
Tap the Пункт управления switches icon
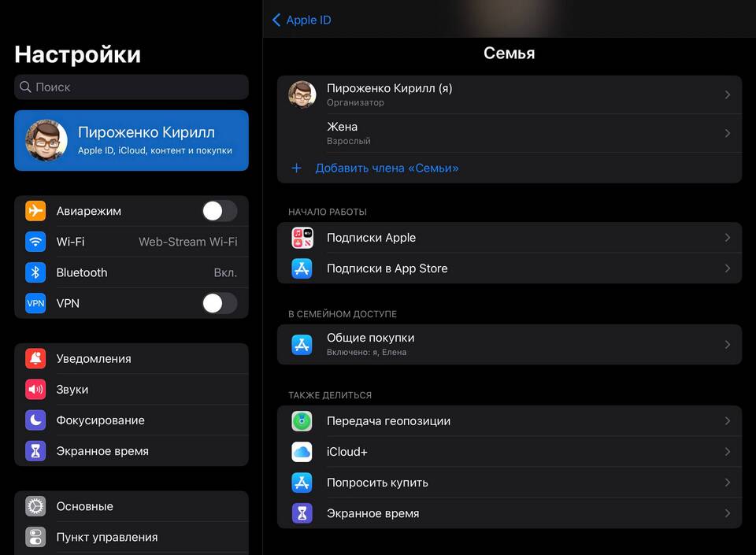[x=35, y=537]
